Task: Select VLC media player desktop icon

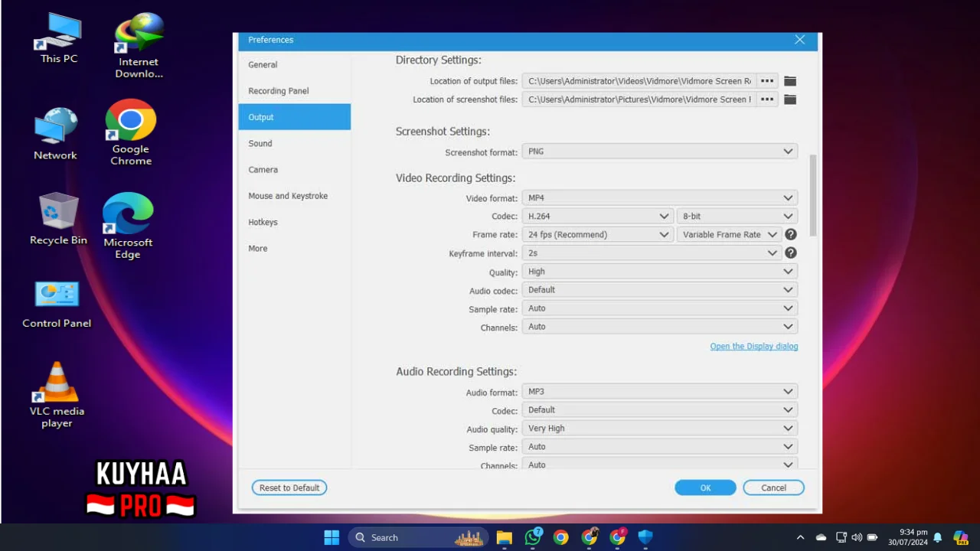Action: pyautogui.click(x=57, y=395)
